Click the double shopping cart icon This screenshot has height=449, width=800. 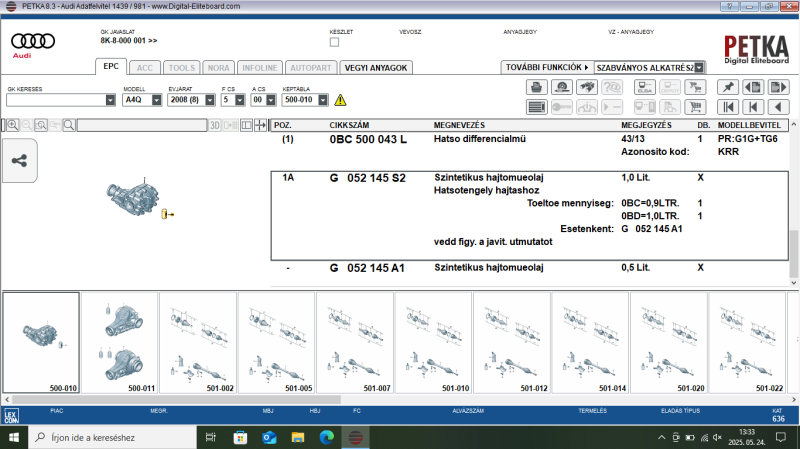point(694,87)
